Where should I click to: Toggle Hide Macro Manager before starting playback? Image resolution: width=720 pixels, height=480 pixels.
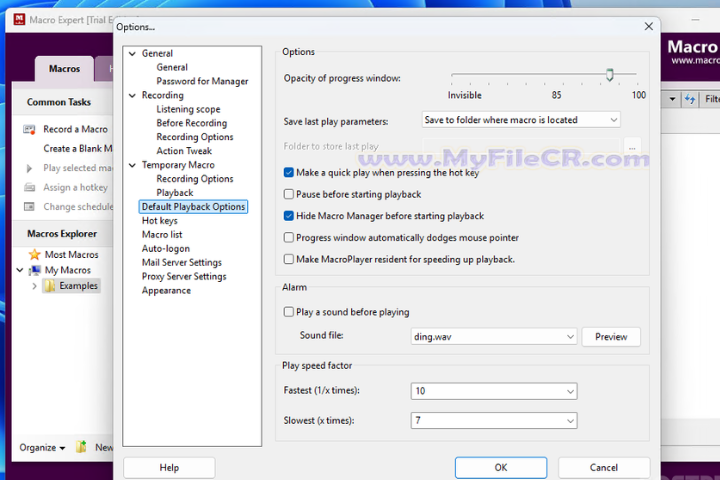288,216
